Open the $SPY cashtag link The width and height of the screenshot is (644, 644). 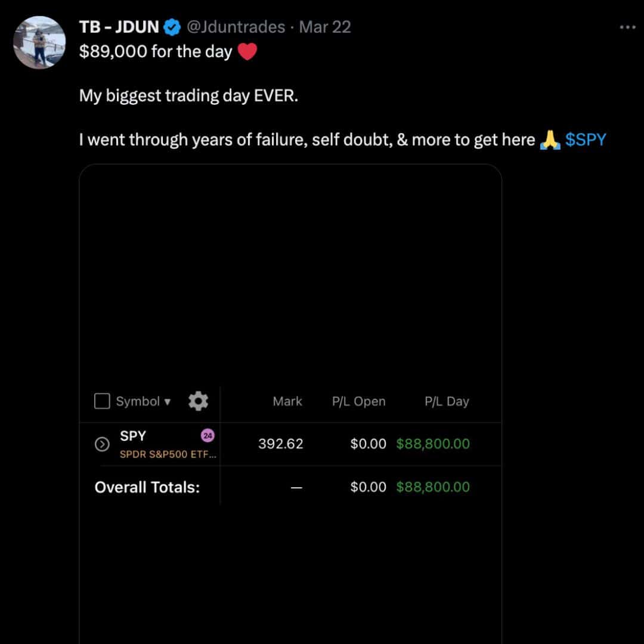pyautogui.click(x=586, y=140)
